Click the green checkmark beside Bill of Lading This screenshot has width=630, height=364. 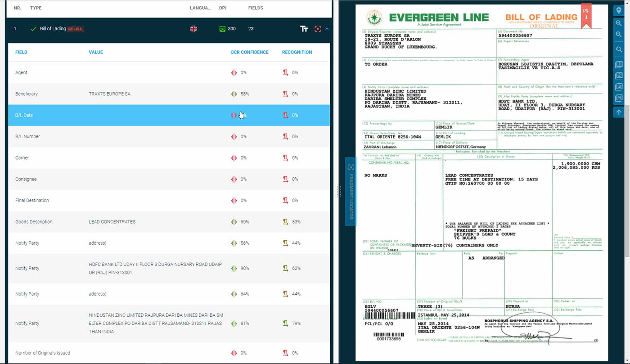point(33,29)
